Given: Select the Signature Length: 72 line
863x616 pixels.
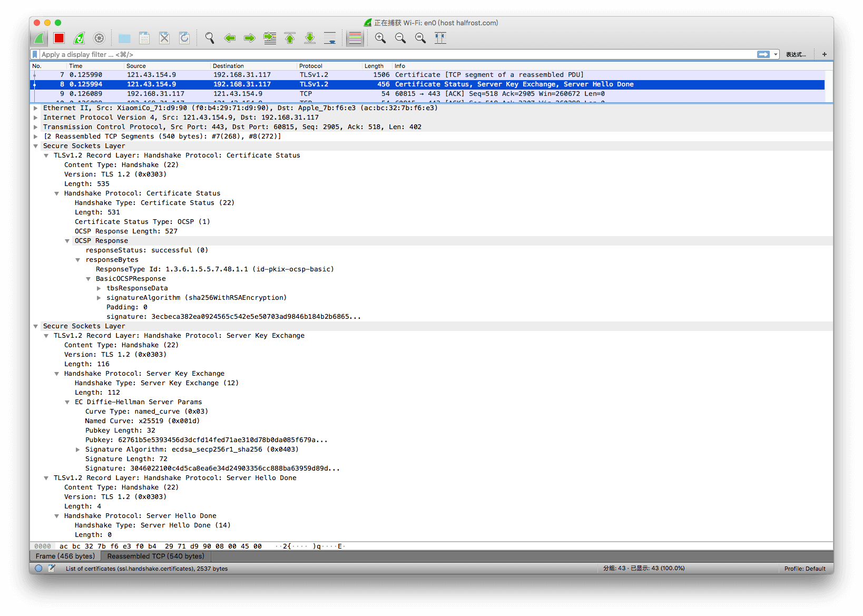Looking at the screenshot, I should click(x=126, y=459).
